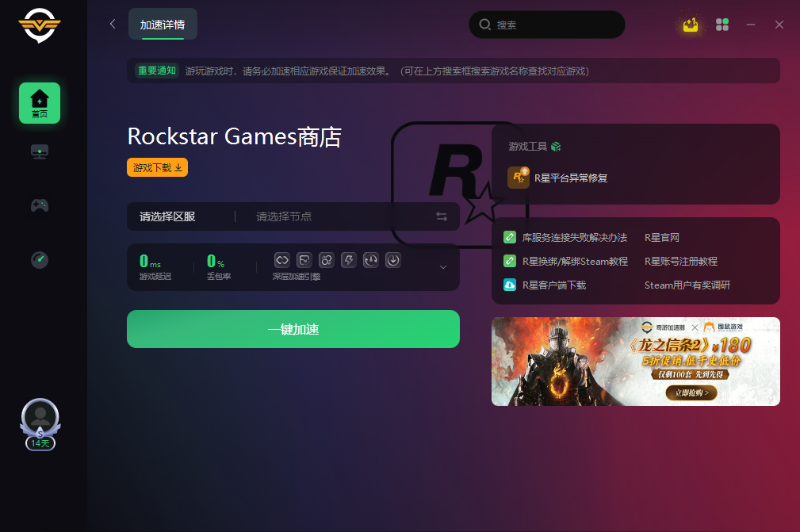Click blue cloud icon beside R星客户端下载
Viewport: 800px width, 532px height.
(510, 285)
